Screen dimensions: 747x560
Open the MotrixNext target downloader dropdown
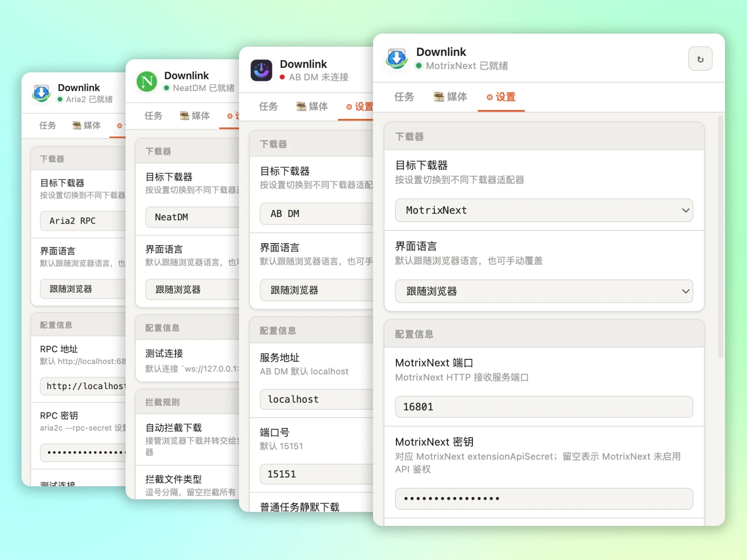click(x=543, y=210)
